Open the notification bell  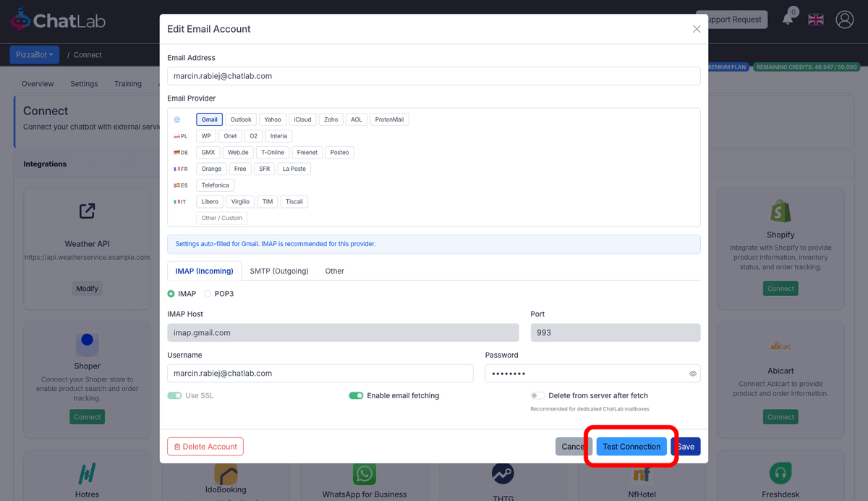pyautogui.click(x=788, y=20)
